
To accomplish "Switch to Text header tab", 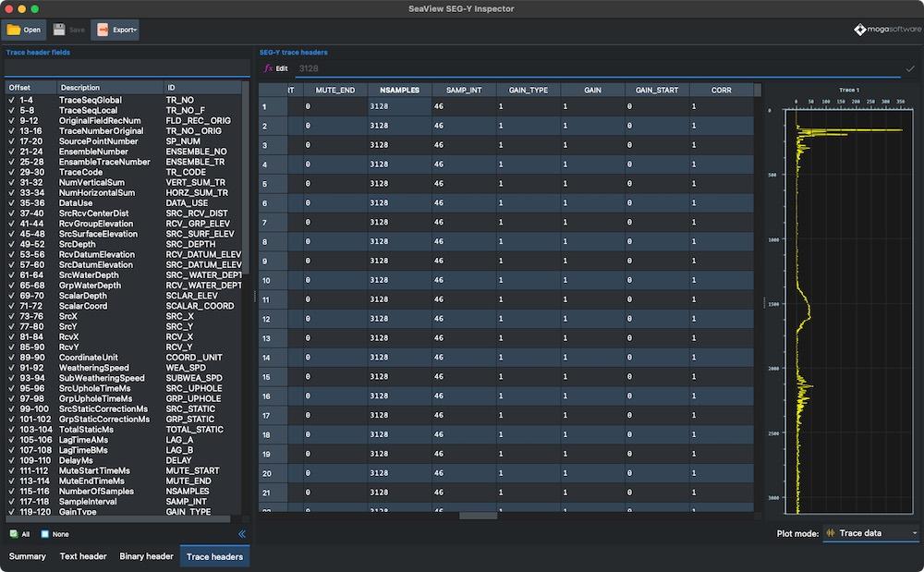I will click(x=83, y=556).
